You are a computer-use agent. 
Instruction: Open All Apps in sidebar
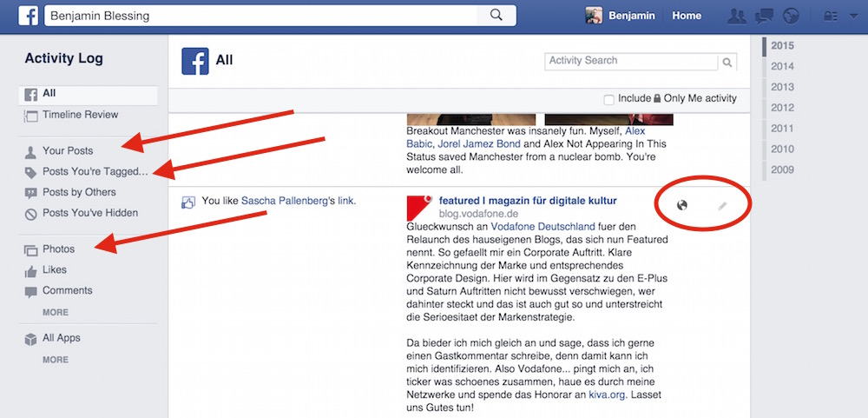[62, 338]
